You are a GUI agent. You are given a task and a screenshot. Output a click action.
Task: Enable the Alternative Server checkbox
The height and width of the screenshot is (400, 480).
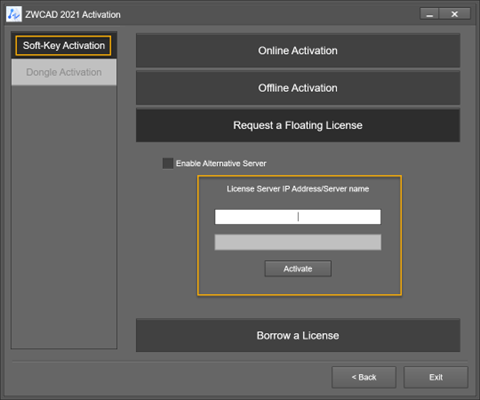click(168, 163)
